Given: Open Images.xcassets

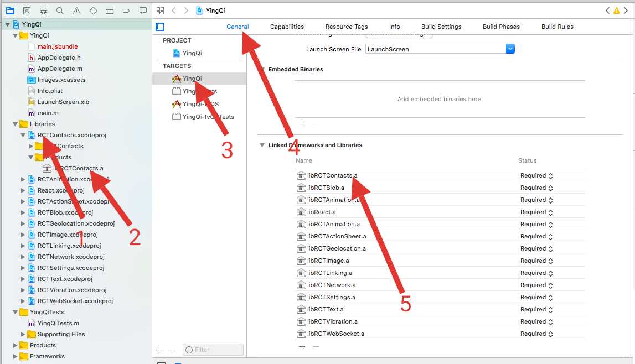Looking at the screenshot, I should 61,80.
